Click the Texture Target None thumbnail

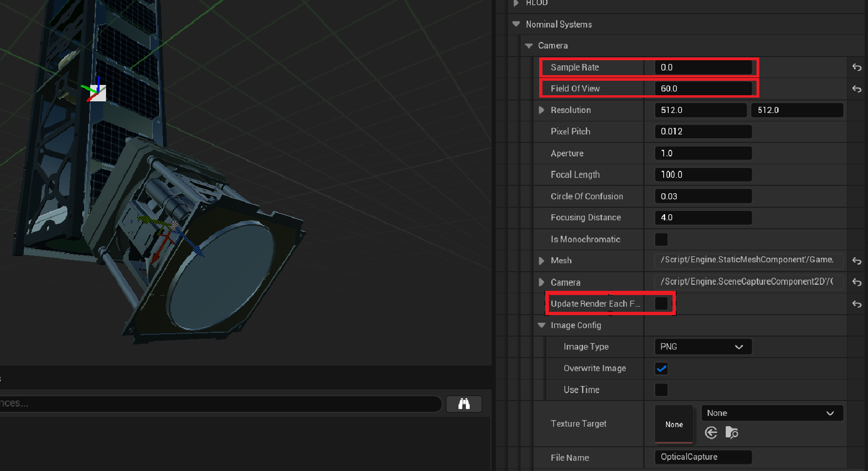point(674,424)
